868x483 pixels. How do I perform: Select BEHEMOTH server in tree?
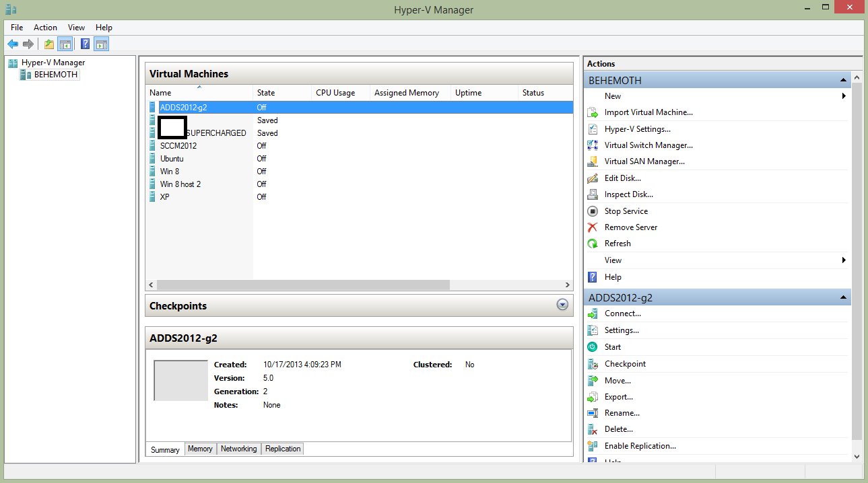click(x=56, y=75)
